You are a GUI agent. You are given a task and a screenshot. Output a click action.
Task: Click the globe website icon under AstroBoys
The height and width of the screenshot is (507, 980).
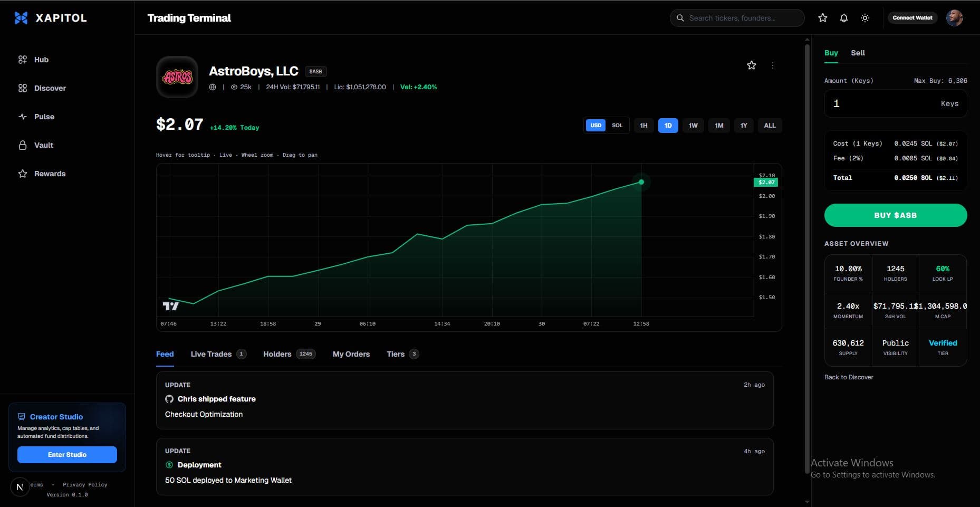(x=213, y=87)
